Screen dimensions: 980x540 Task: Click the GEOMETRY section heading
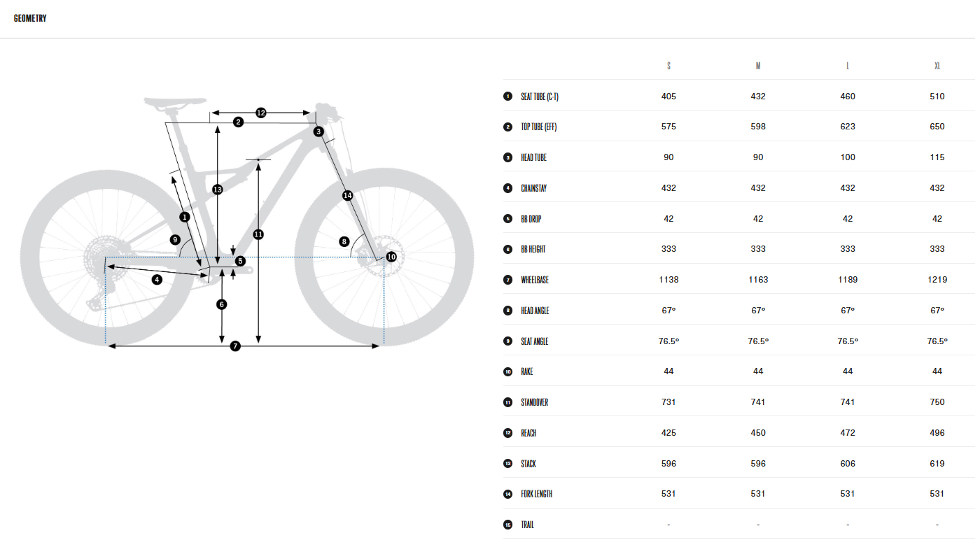pyautogui.click(x=30, y=18)
